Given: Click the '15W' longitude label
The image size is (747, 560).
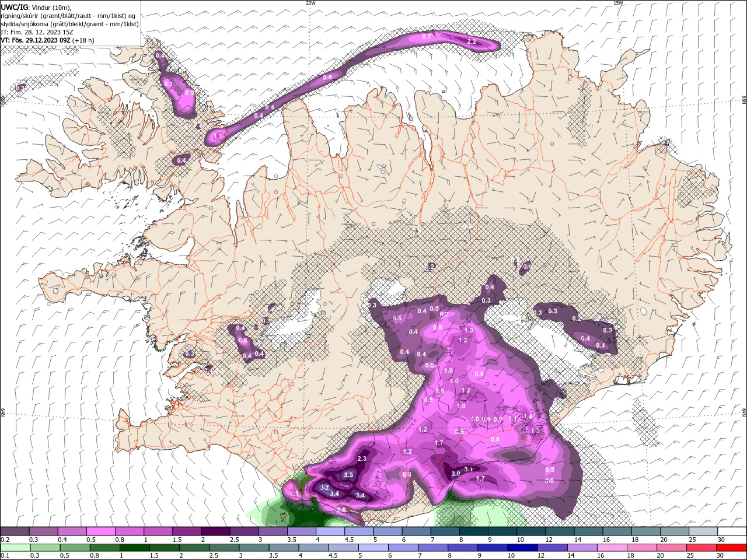Looking at the screenshot, I should point(619,3).
